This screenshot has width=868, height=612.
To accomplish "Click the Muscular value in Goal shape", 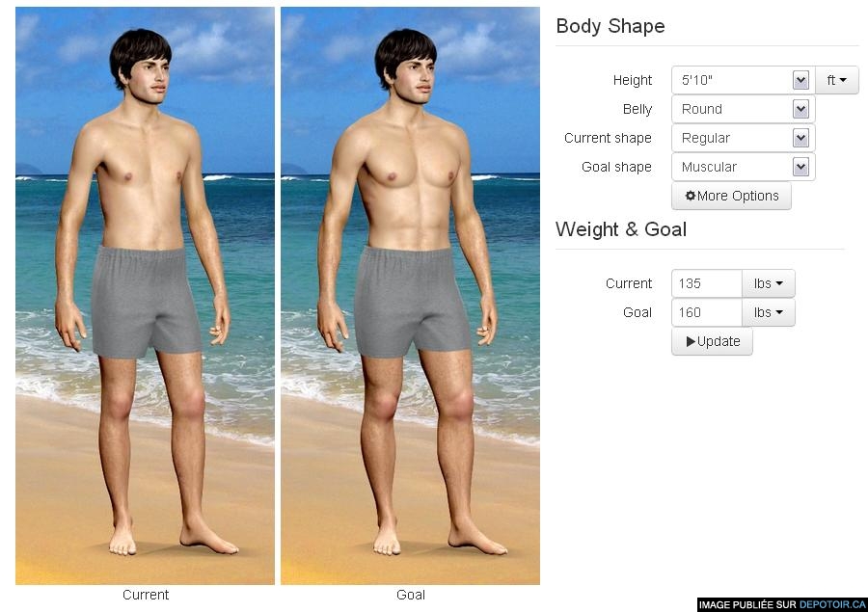I will [x=709, y=167].
